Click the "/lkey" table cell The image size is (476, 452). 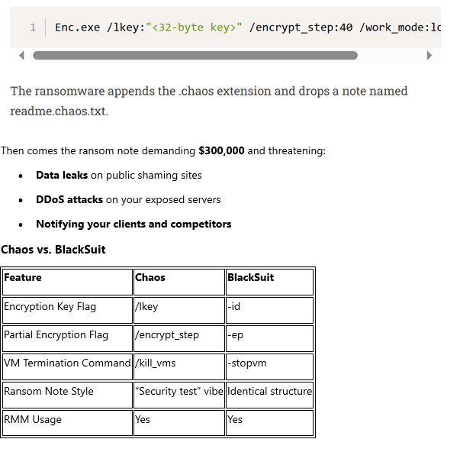click(x=179, y=310)
